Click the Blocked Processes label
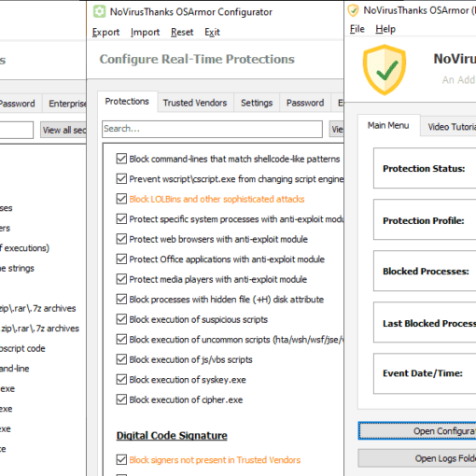 click(426, 272)
